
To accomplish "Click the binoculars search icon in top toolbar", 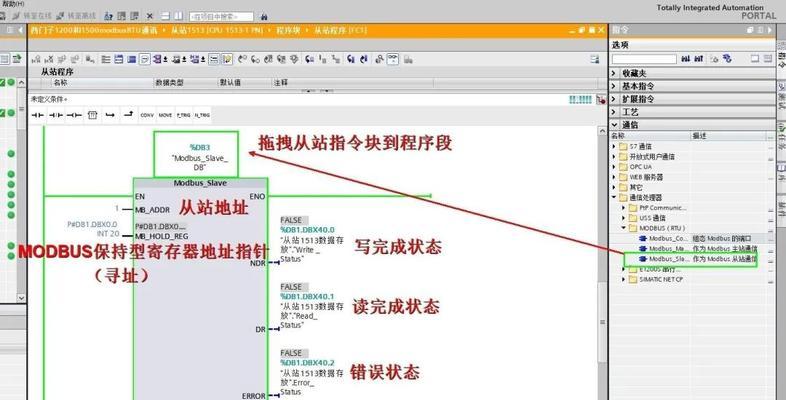I will point(264,17).
